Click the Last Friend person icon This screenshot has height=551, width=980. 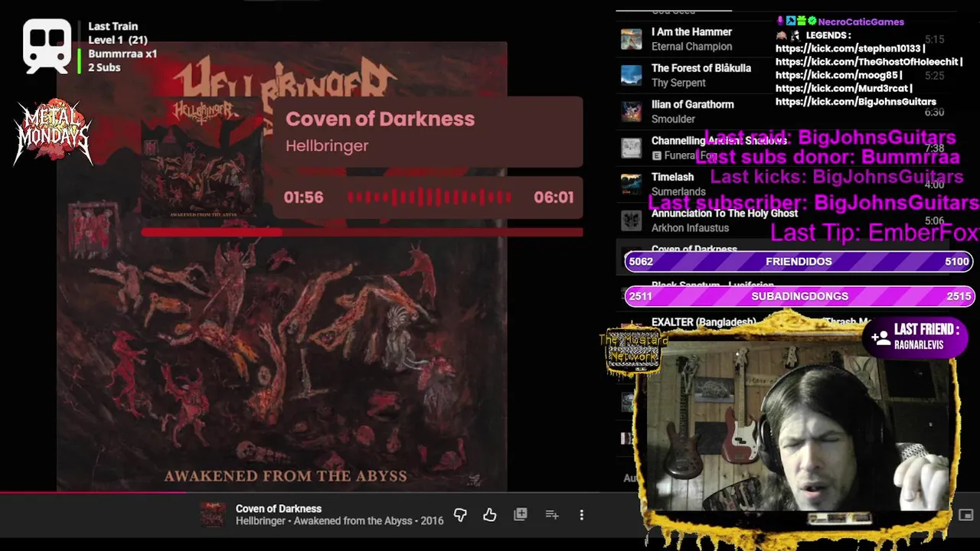tap(880, 337)
